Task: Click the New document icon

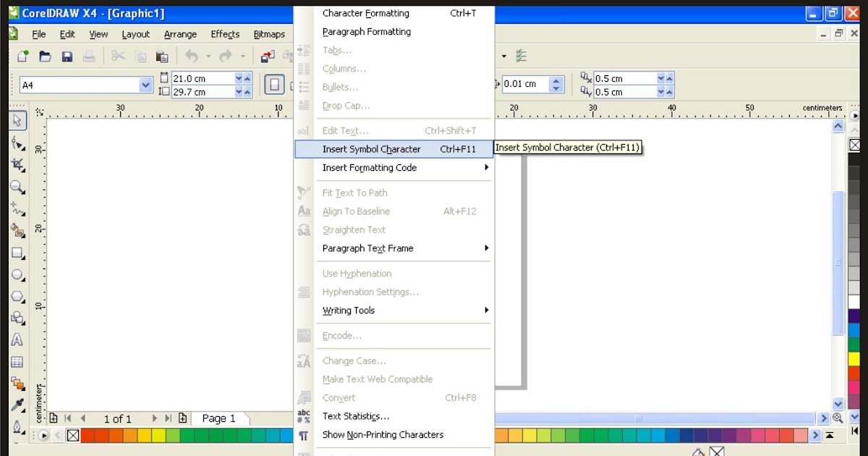Action: (22, 56)
